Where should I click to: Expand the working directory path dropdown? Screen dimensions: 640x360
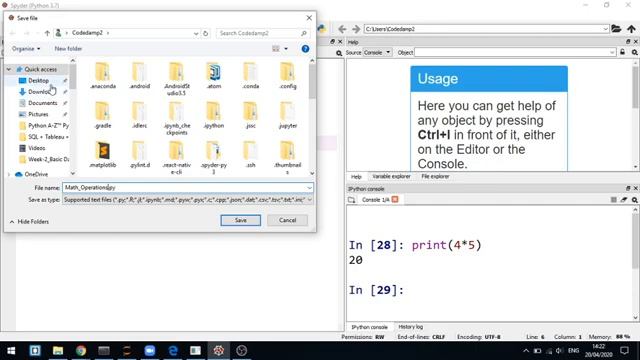(x=605, y=29)
